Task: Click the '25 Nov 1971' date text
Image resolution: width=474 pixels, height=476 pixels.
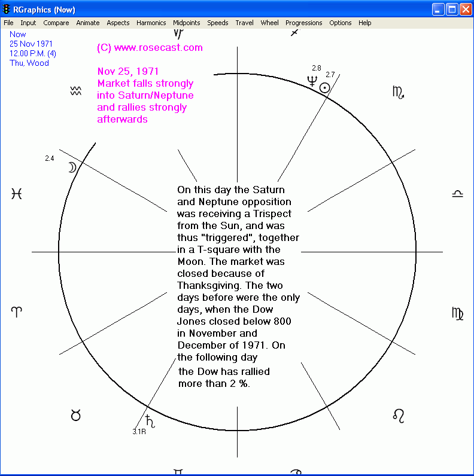Action: coord(31,44)
